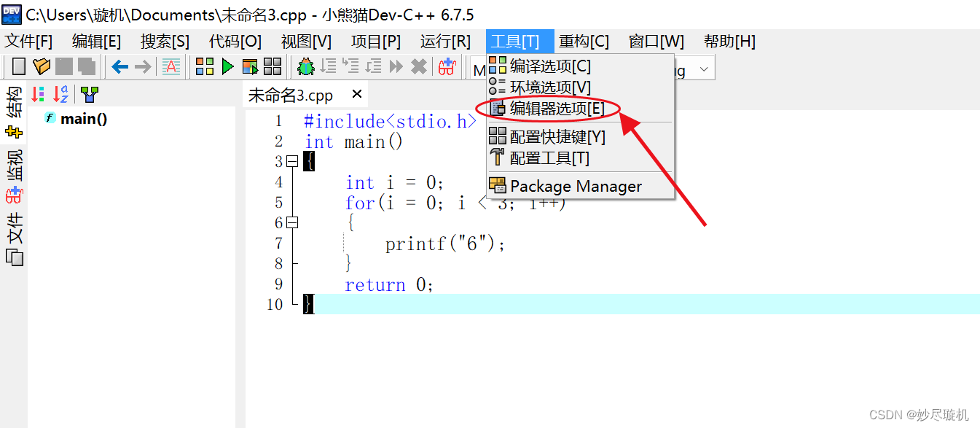Open find-in-files using the glasses icon
This screenshot has height=428, width=980.
[447, 67]
